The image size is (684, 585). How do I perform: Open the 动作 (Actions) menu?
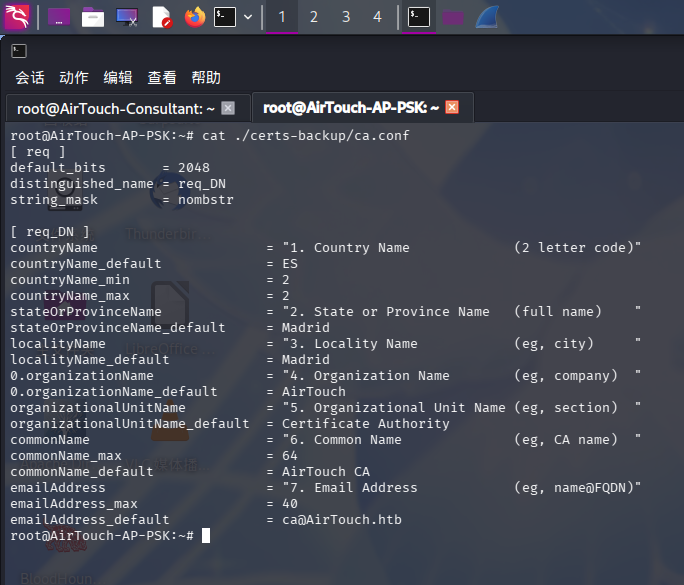point(74,78)
